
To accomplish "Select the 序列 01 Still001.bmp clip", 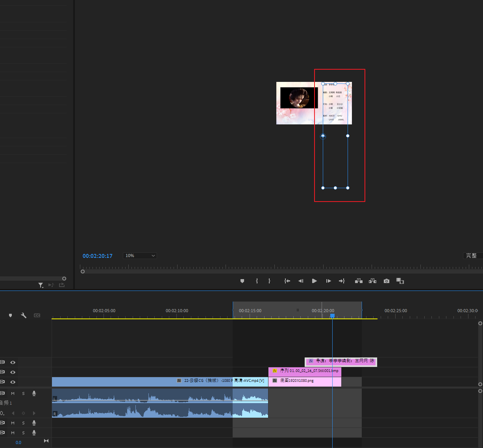I will [307, 371].
